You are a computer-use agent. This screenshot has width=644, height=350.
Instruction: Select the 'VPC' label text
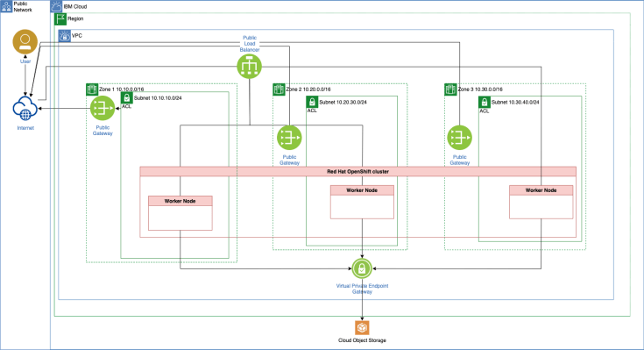[x=77, y=36]
